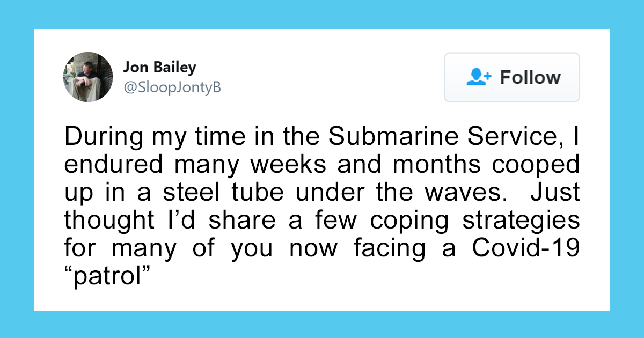
Task: Click the Follow button label
Action: click(530, 77)
